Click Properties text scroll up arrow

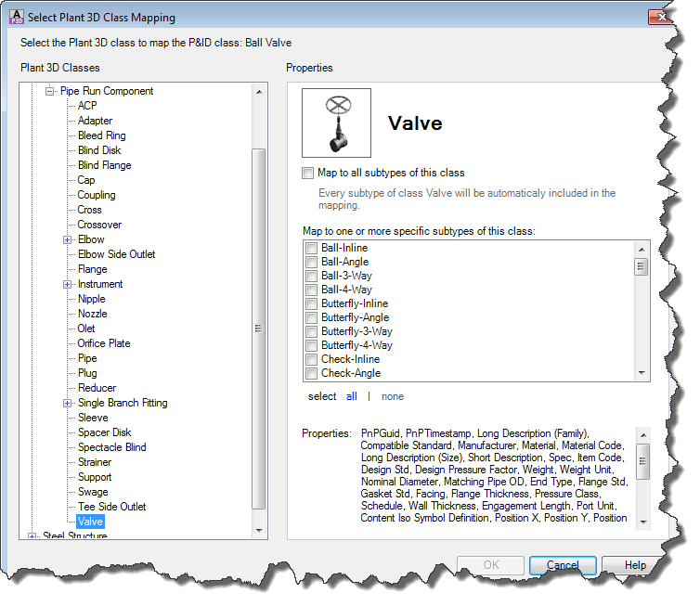(643, 434)
